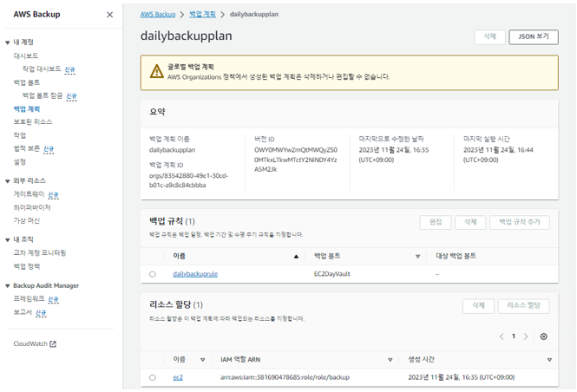Click 삭제 in the 리소스 할당 section
The image size is (577, 392).
coord(478,305)
